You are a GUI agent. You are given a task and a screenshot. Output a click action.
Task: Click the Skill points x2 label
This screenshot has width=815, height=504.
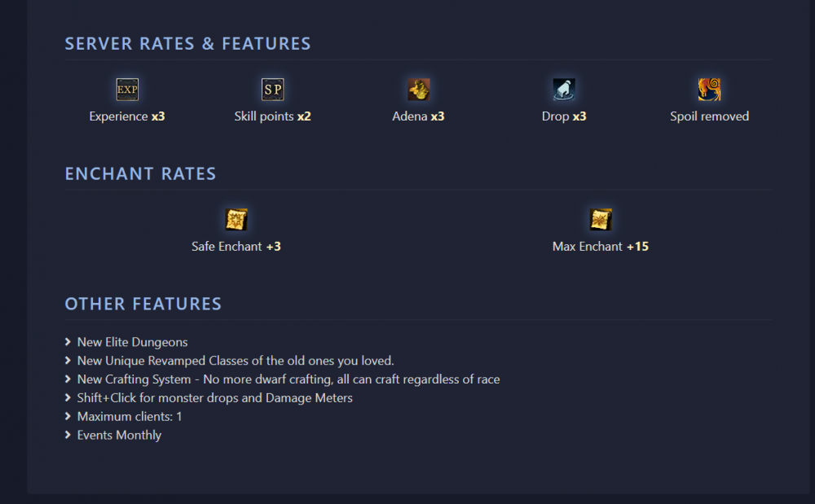[x=272, y=116]
